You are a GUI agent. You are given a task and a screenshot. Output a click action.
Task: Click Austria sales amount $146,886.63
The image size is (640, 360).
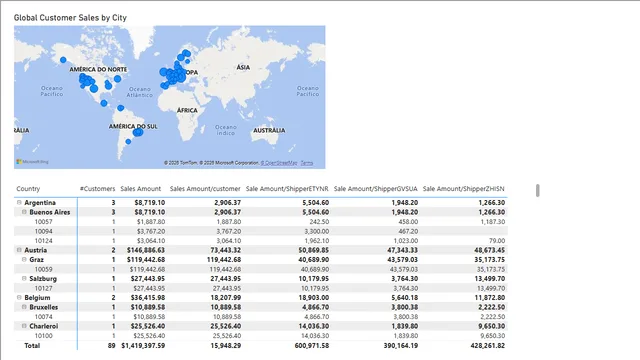tap(146, 250)
